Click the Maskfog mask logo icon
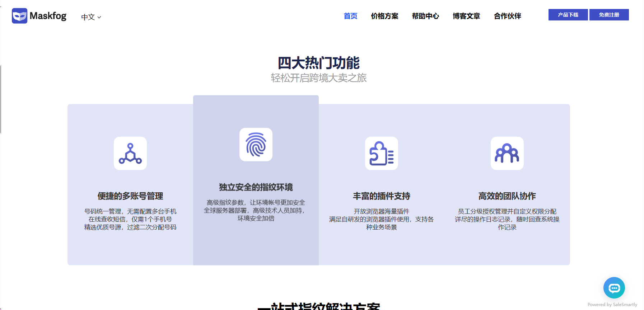 pyautogui.click(x=19, y=16)
